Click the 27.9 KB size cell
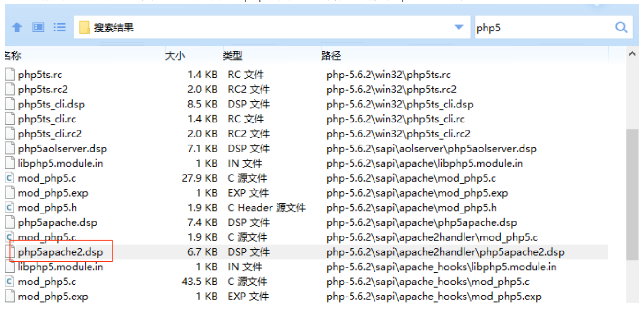 pos(199,178)
